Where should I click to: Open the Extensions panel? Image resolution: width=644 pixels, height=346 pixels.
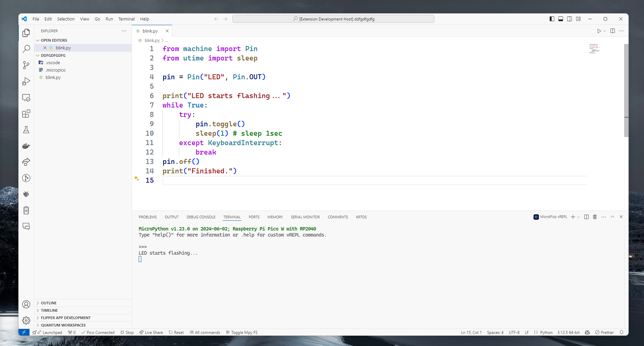(x=26, y=114)
